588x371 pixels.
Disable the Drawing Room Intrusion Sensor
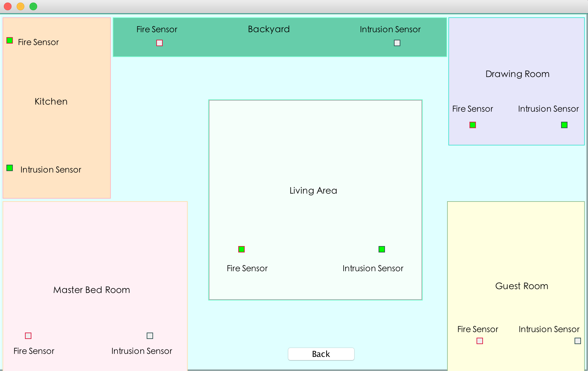pyautogui.click(x=564, y=125)
